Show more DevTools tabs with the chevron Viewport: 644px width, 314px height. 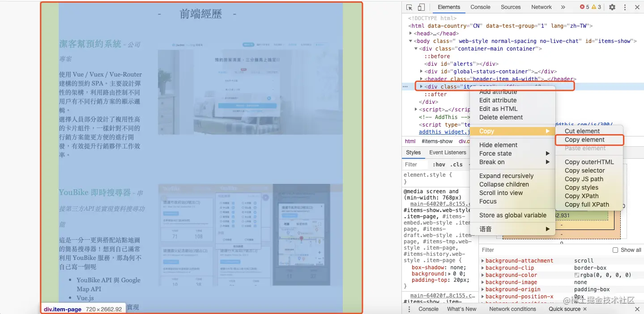coord(563,7)
